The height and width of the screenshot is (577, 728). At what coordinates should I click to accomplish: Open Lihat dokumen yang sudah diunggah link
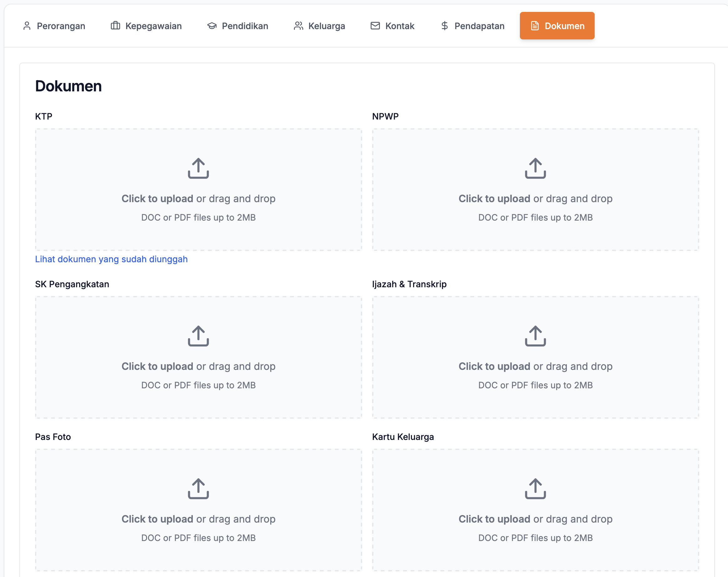(111, 259)
